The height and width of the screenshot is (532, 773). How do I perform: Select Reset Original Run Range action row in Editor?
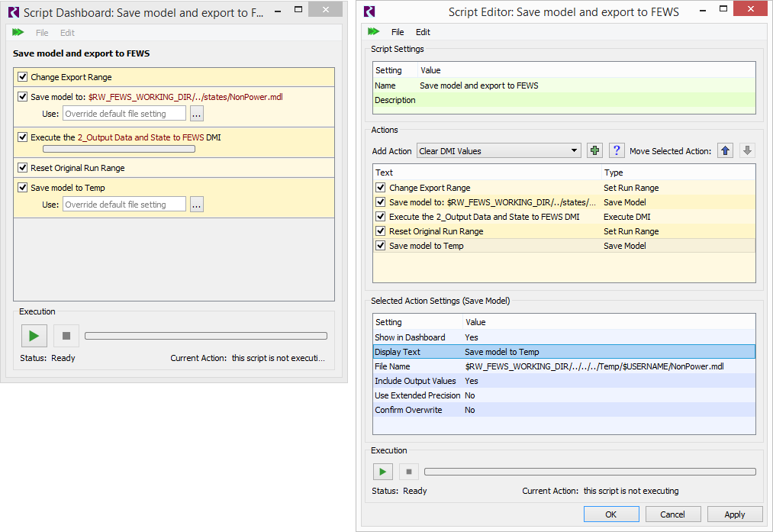[x=564, y=231]
